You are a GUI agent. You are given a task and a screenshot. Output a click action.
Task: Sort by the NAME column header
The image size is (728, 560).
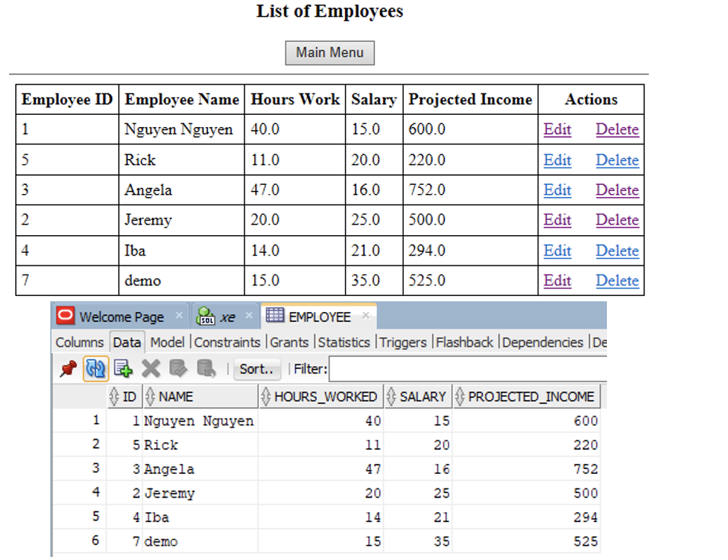tap(200, 396)
